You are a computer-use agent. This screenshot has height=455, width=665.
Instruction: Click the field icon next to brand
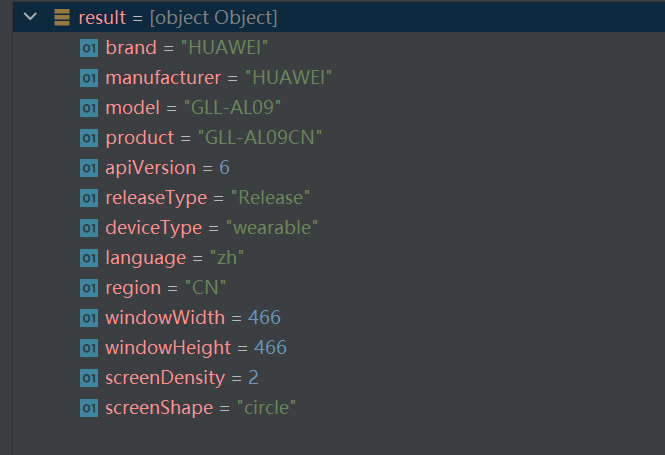coord(89,48)
